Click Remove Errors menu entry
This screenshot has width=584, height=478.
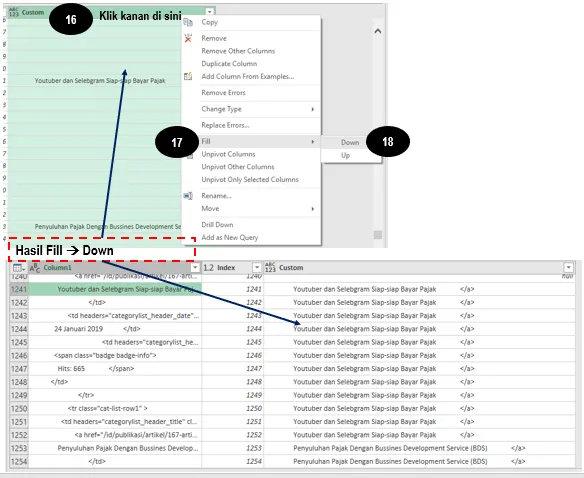(223, 93)
